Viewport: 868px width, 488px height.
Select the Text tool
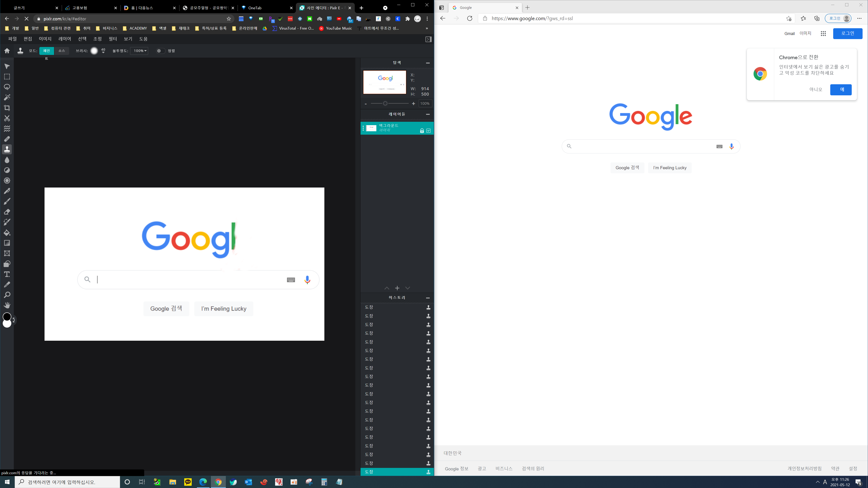[x=7, y=274]
